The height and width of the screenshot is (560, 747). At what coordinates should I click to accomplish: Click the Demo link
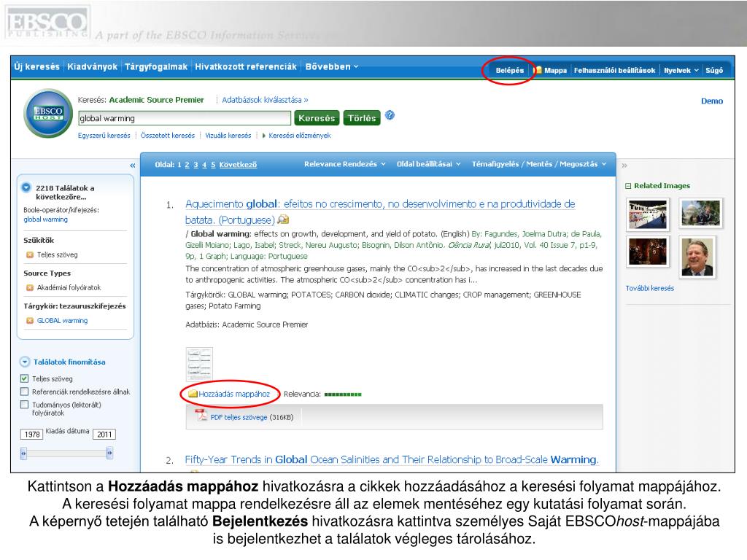(712, 101)
